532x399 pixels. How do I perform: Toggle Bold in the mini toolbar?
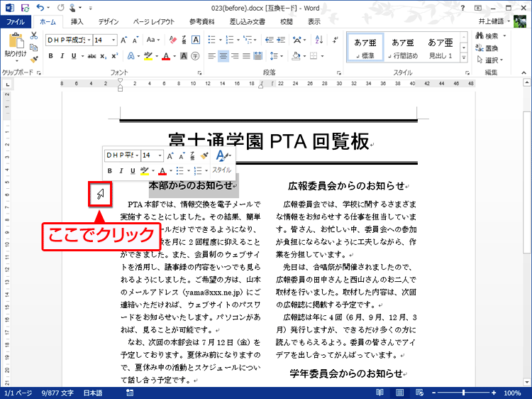tap(109, 171)
